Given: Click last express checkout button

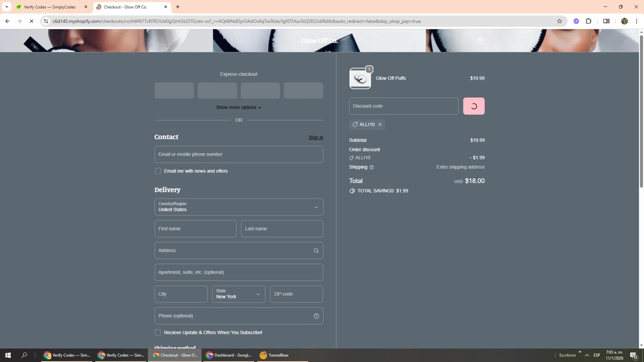Looking at the screenshot, I should click(x=304, y=90).
